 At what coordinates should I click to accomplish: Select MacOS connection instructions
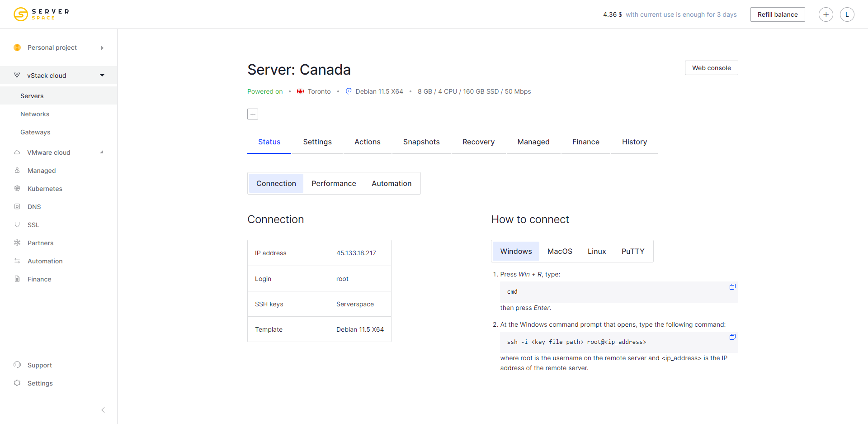pyautogui.click(x=560, y=251)
